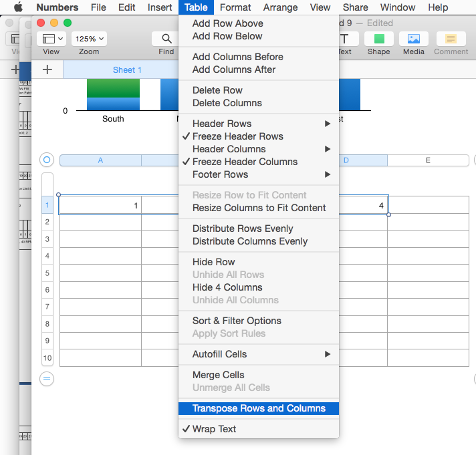The height and width of the screenshot is (455, 476).
Task: Choose Hide Row
Action: (x=259, y=262)
